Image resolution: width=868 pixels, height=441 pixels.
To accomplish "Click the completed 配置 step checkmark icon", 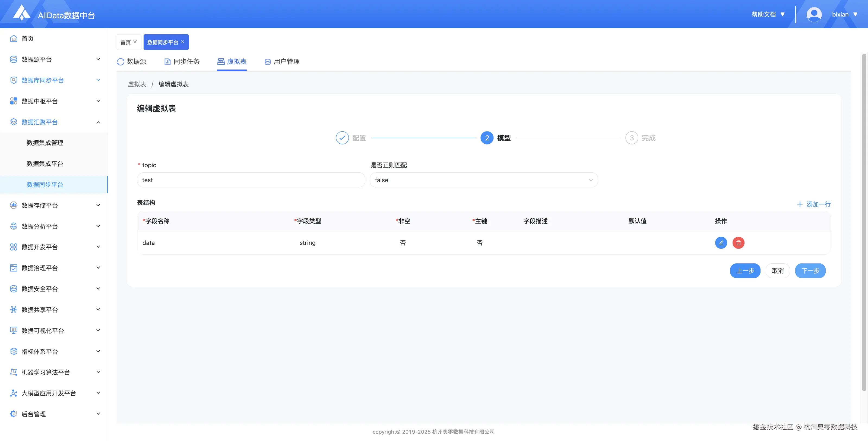I will (x=342, y=138).
